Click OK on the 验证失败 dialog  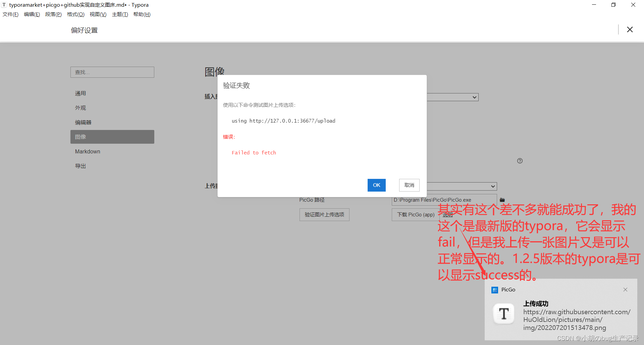pyautogui.click(x=376, y=185)
